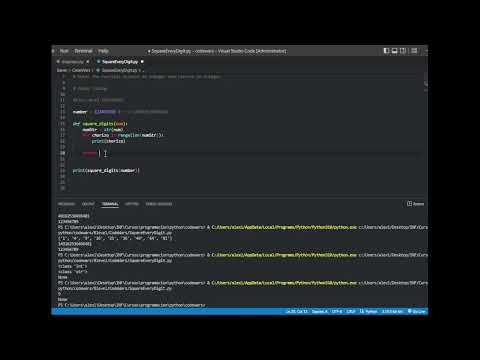
Task: Toggle the primary sidebar layout icon
Action: click(386, 51)
